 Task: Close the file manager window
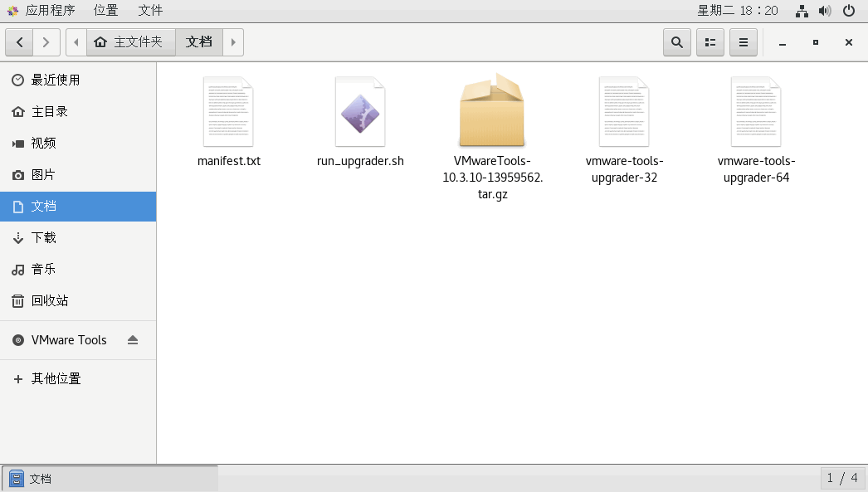pos(849,42)
